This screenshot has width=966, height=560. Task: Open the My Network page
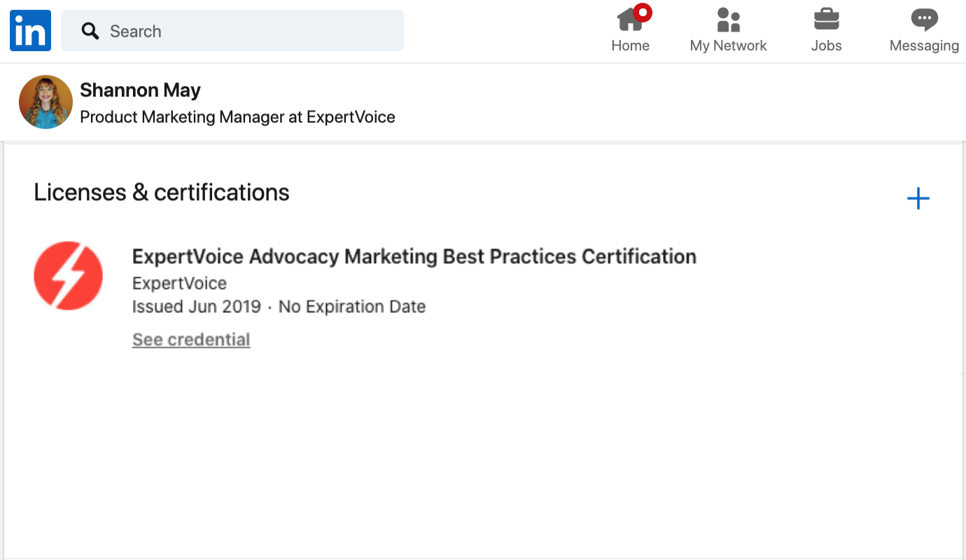[x=728, y=29]
